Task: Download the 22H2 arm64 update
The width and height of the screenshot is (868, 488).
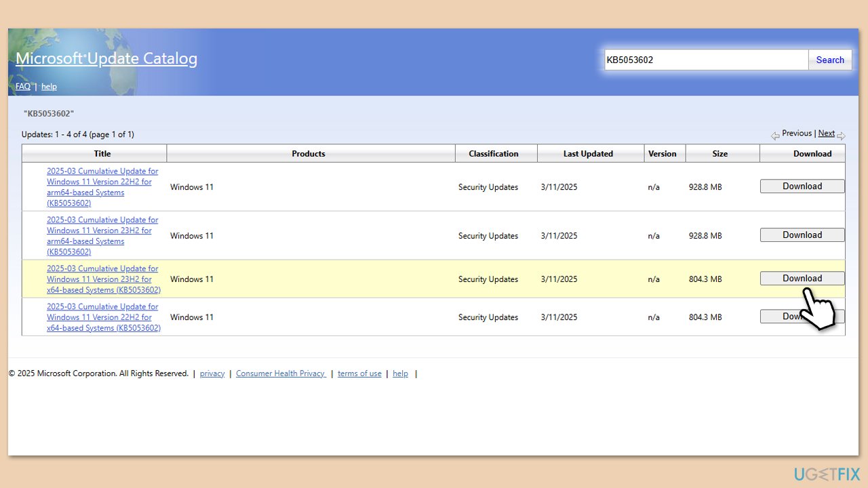Action: (802, 186)
